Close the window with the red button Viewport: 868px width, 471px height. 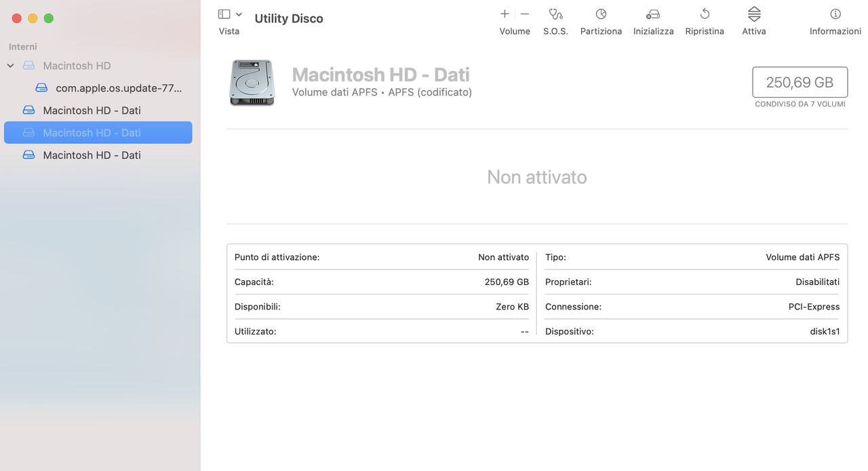[17, 18]
